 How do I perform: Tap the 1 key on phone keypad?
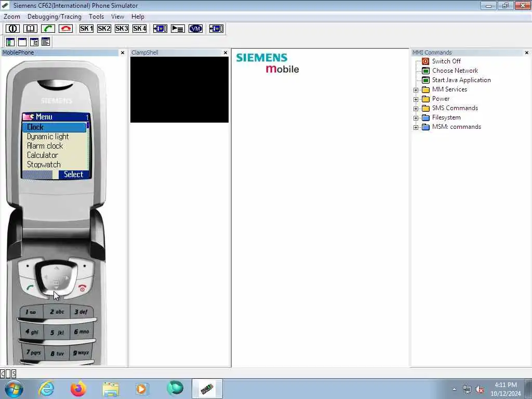(31, 312)
